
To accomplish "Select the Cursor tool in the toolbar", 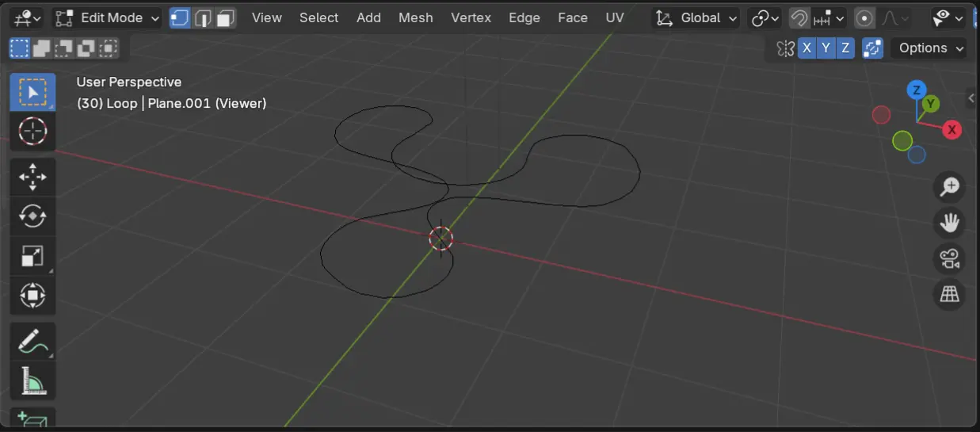I will [32, 131].
